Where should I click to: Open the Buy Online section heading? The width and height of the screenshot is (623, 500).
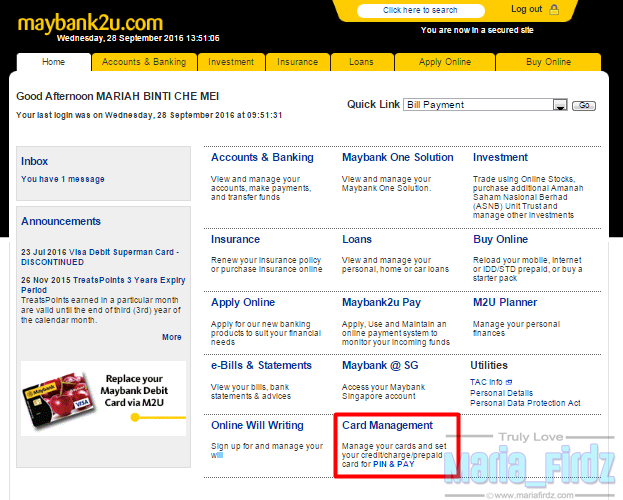tap(500, 239)
